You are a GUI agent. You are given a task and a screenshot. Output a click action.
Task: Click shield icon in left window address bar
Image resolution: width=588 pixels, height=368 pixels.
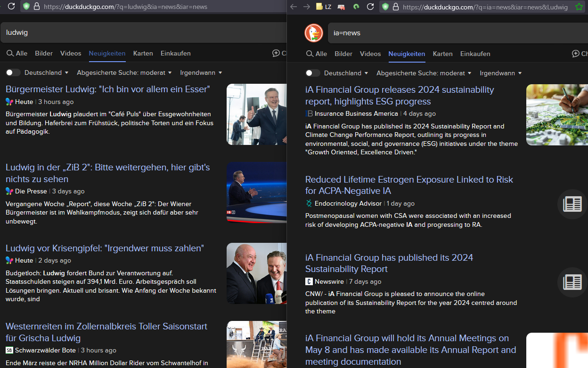tap(26, 7)
